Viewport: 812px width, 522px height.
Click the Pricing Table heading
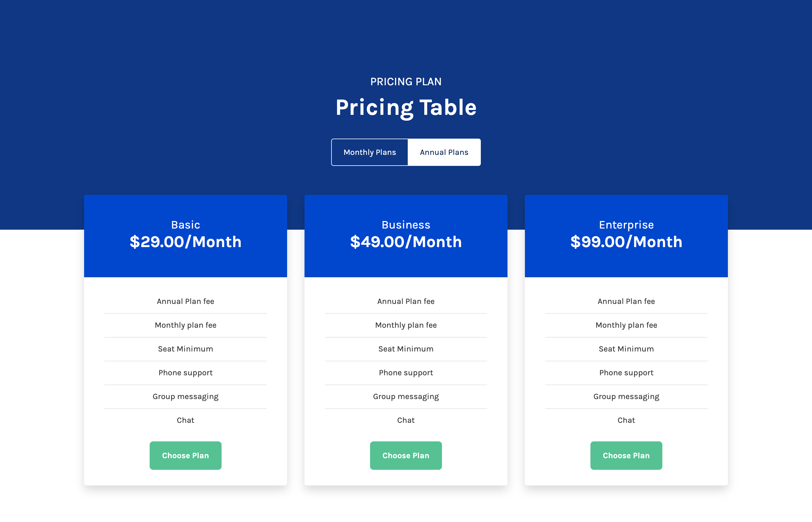pos(406,108)
